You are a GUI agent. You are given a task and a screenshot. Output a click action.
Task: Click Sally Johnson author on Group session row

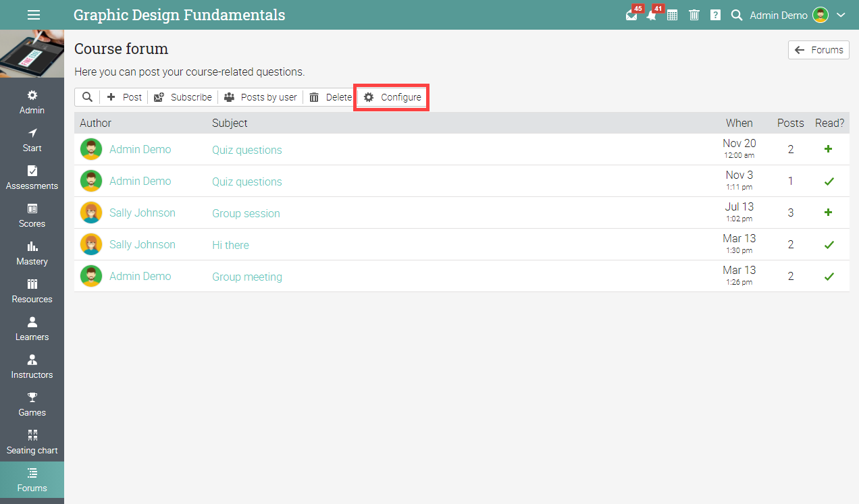coord(142,213)
